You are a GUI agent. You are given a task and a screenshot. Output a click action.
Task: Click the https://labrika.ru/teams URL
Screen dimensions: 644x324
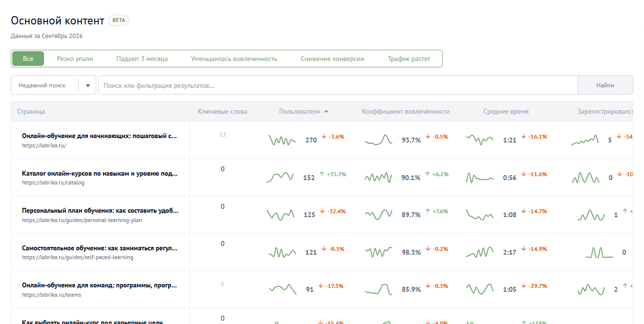pos(52,295)
